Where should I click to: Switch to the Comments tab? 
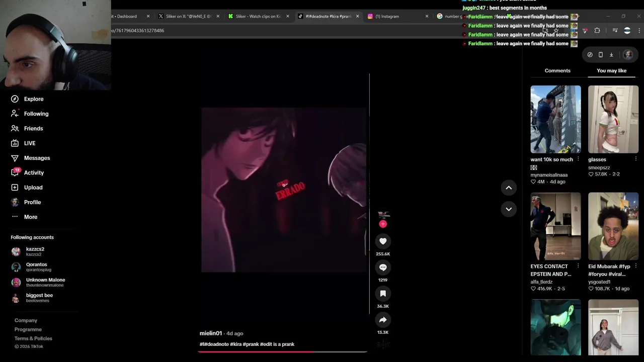click(x=557, y=71)
